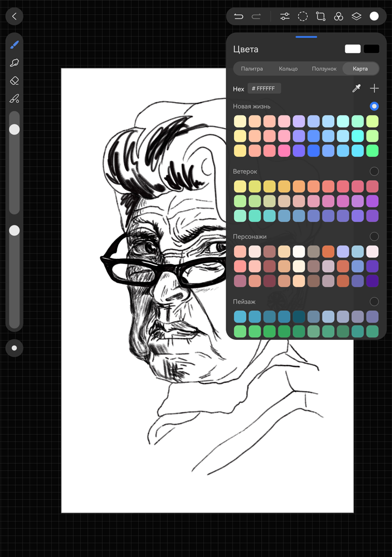Screen dimensions: 392x557
Task: Click the black secondary color swatch
Action: (x=371, y=49)
